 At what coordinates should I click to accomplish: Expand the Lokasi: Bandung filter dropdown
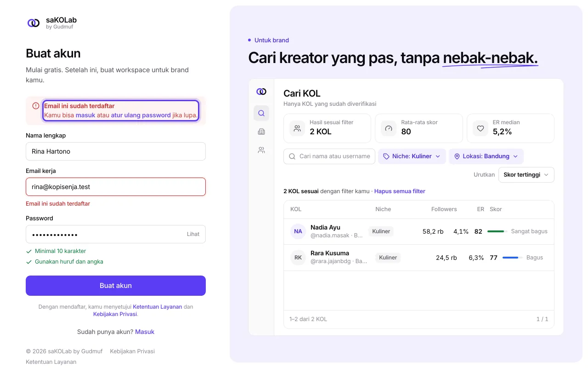[x=486, y=156]
